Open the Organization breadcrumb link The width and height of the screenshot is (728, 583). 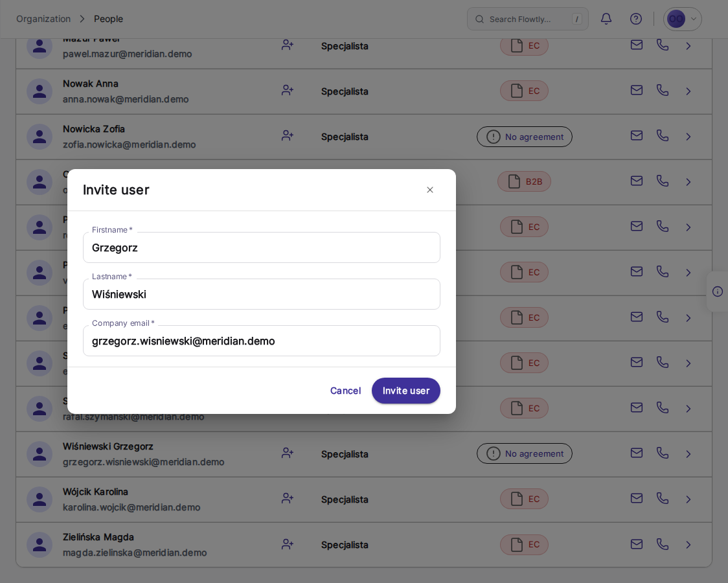point(43,19)
